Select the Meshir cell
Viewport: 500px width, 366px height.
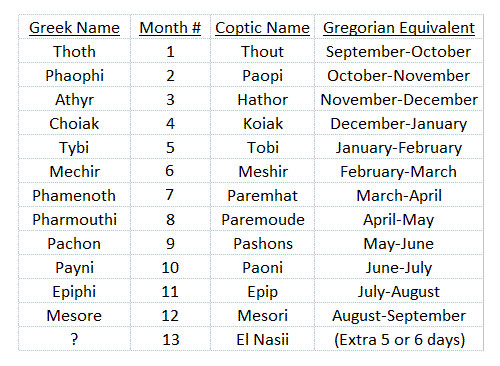tap(263, 171)
